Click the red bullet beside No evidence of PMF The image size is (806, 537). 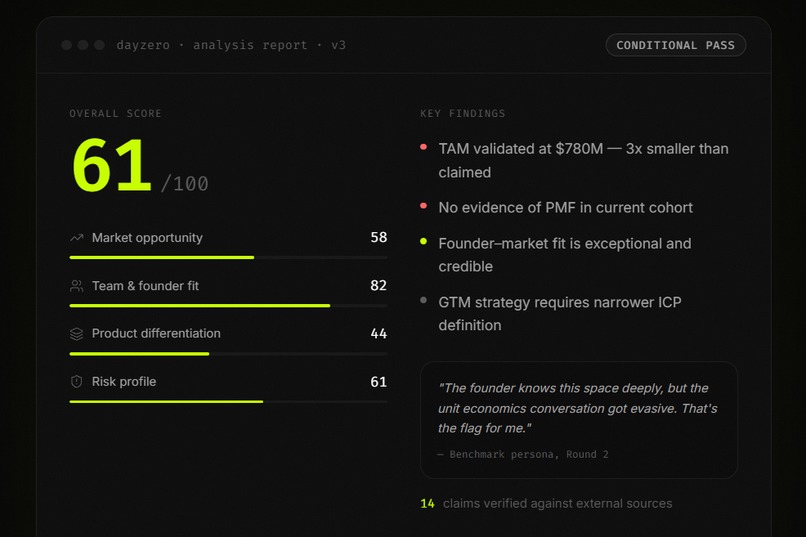coord(424,206)
